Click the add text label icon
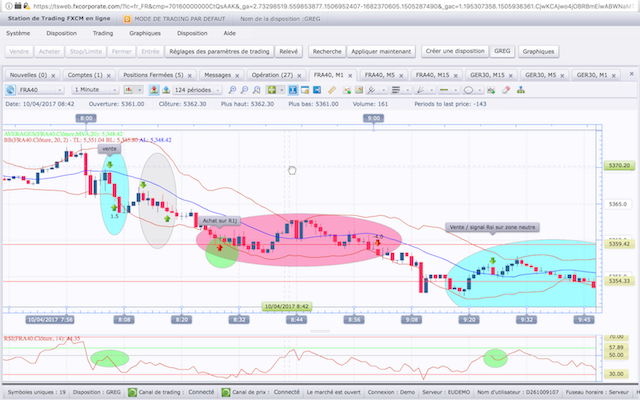 click(491, 90)
